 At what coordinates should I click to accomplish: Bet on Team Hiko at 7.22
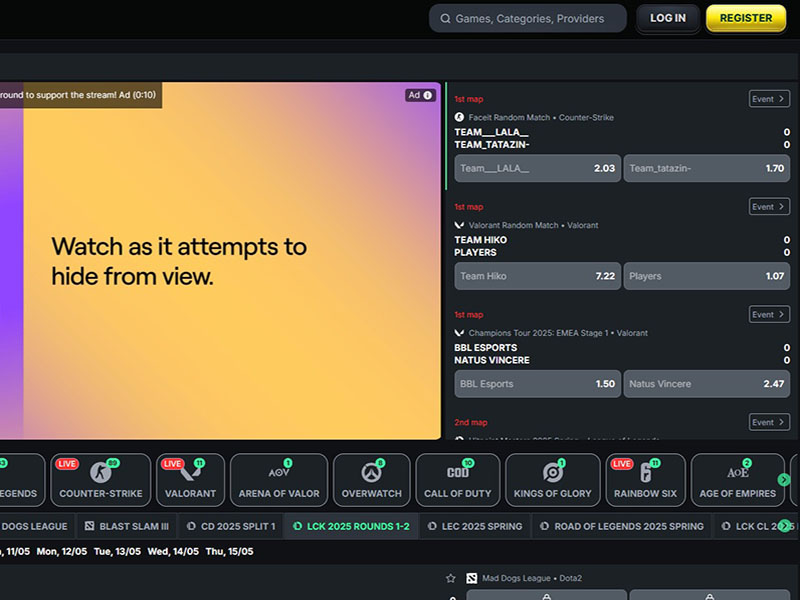pyautogui.click(x=537, y=276)
